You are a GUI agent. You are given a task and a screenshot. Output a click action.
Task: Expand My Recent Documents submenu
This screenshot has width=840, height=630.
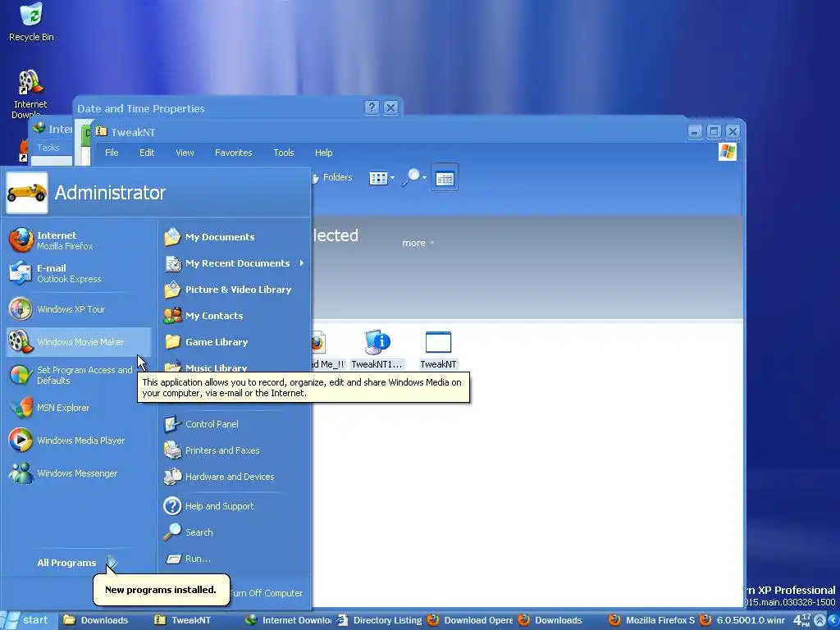[234, 263]
